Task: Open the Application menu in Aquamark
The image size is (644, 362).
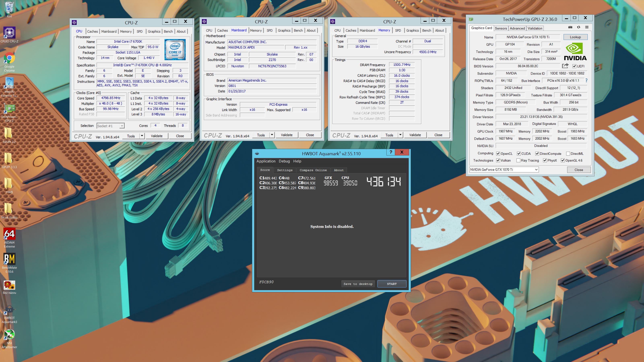Action: click(266, 161)
